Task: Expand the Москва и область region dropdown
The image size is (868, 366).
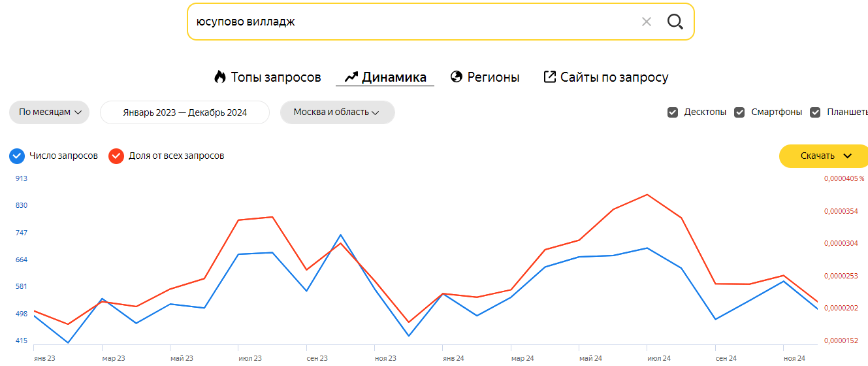Action: (337, 112)
